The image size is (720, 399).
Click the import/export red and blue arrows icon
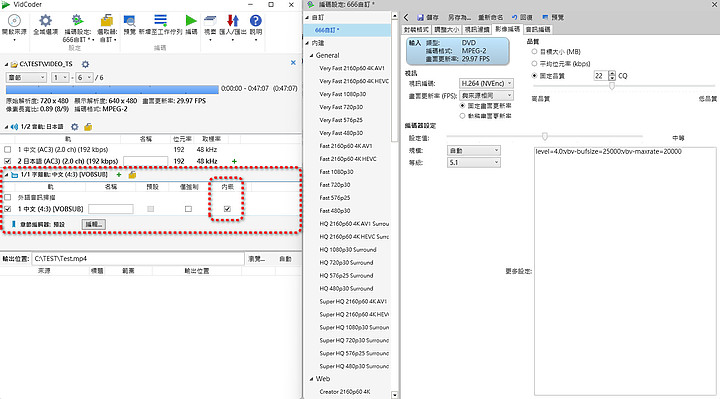pyautogui.click(x=233, y=21)
